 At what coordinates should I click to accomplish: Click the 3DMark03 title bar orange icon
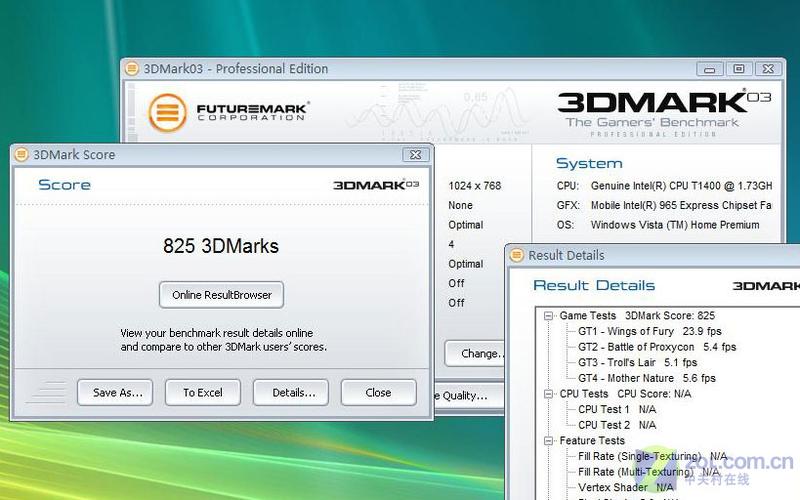(132, 68)
